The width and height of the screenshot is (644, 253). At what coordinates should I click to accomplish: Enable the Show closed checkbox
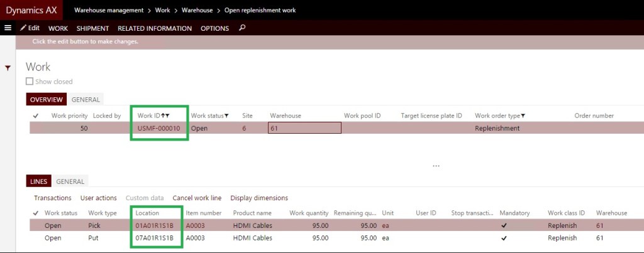[29, 82]
